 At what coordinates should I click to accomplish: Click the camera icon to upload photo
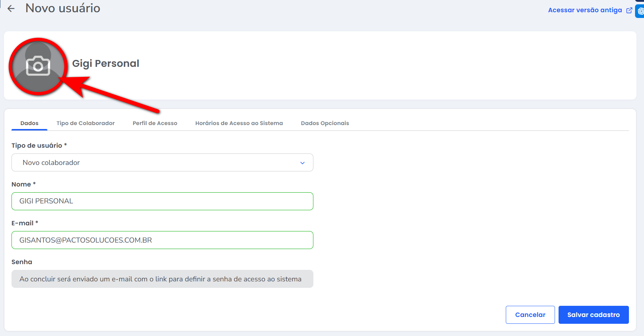38,66
